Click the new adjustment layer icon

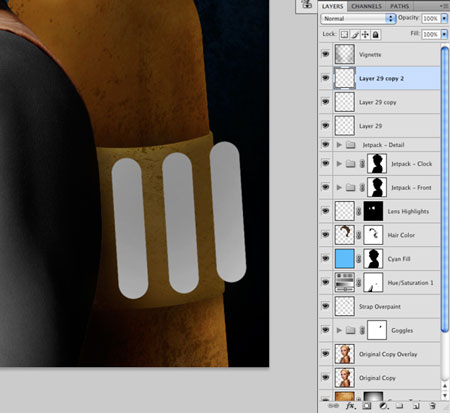pyautogui.click(x=384, y=406)
